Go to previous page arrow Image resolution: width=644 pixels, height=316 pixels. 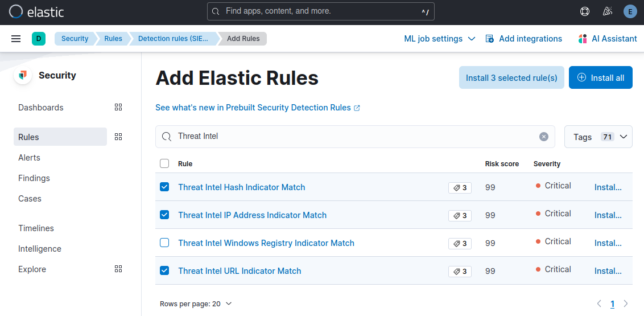[599, 303]
